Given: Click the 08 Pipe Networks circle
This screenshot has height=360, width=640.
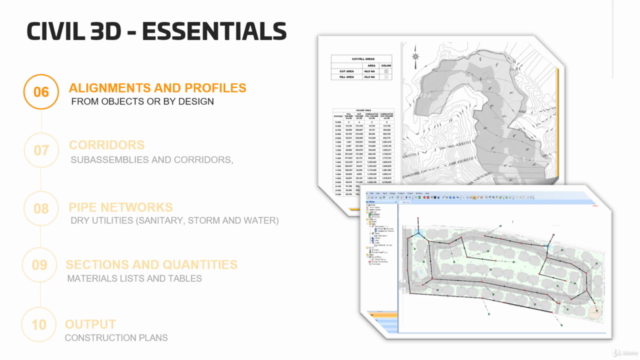Looking at the screenshot, I should tap(41, 209).
